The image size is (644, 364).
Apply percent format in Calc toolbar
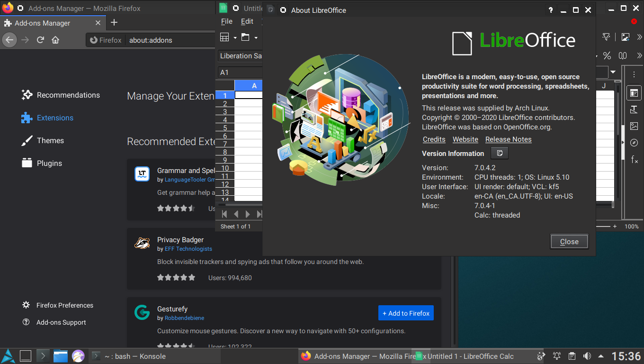tap(607, 55)
